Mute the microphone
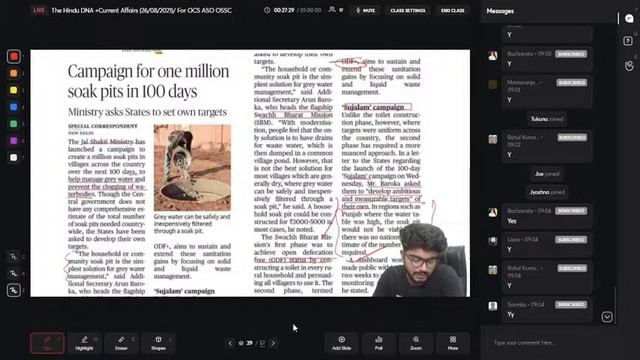Screen dimensions: 640x360 (x=365, y=10)
